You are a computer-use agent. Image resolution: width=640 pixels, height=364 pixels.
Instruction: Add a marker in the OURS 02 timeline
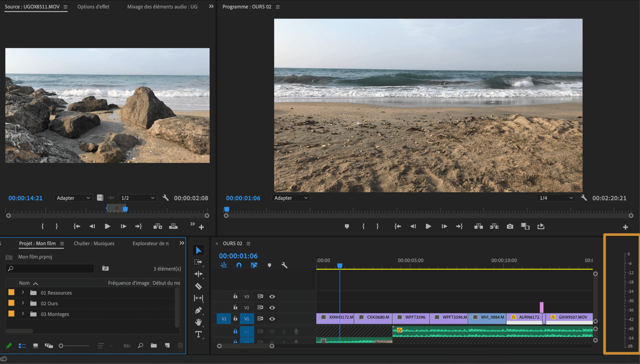269,265
